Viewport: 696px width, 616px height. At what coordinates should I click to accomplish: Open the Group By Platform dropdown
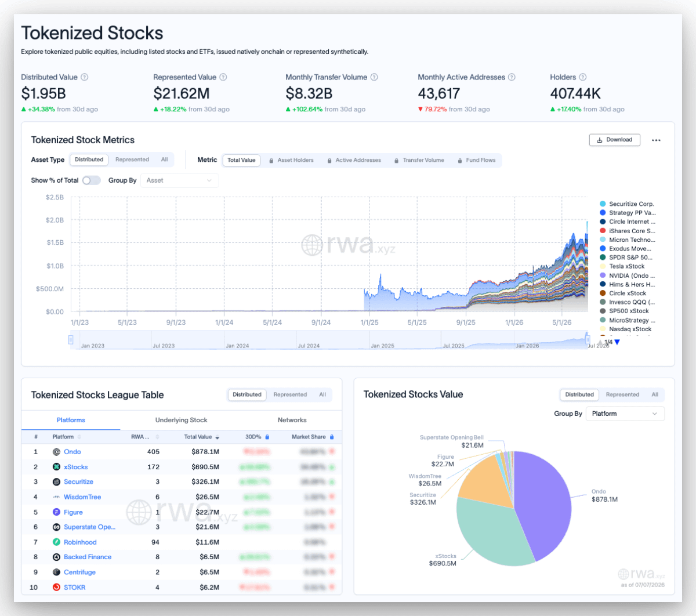click(625, 414)
